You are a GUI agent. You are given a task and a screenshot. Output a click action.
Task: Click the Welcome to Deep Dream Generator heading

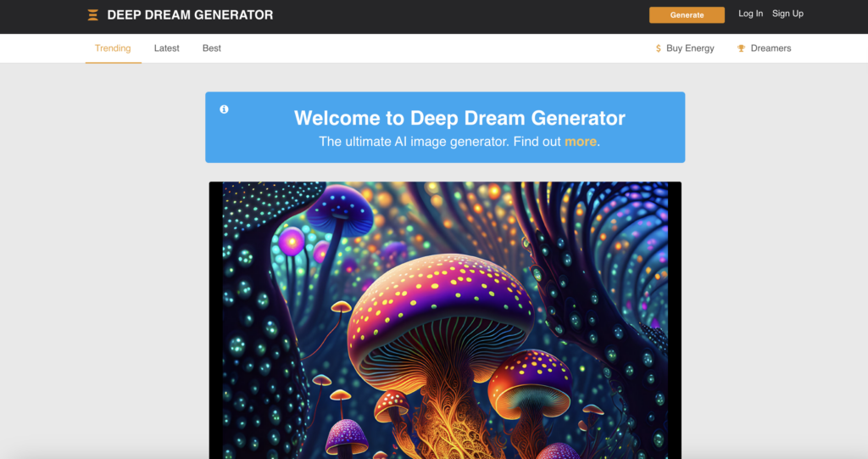click(459, 118)
